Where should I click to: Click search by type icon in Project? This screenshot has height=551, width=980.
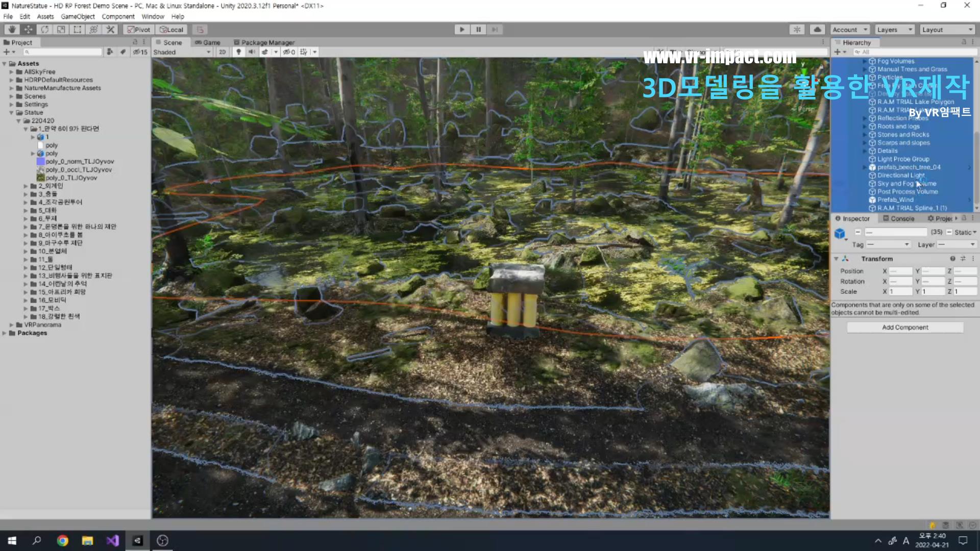pos(110,52)
